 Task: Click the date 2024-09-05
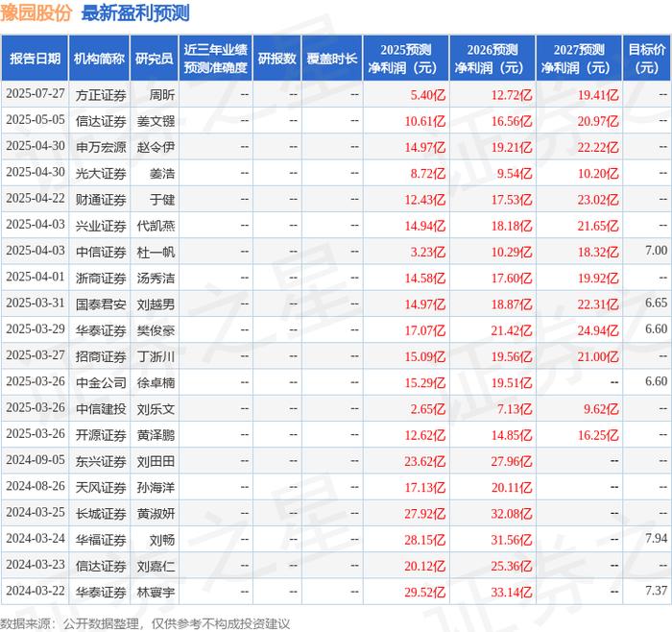[36, 460]
